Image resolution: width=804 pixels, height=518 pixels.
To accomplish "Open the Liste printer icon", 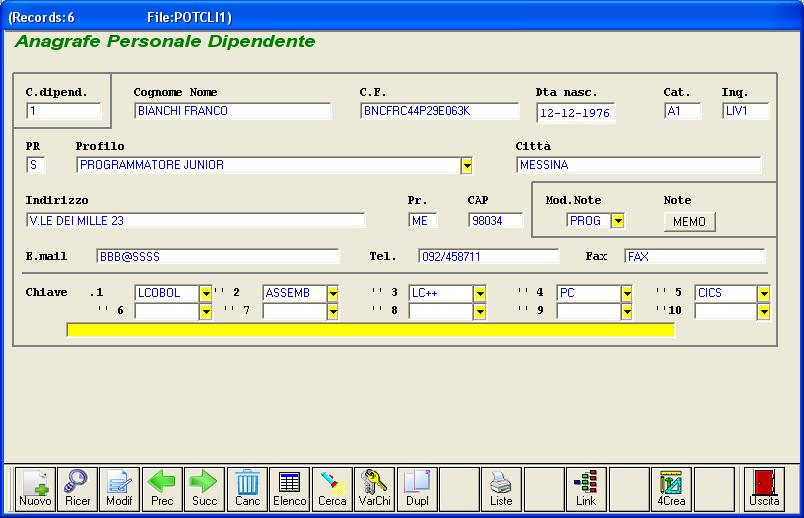I will pyautogui.click(x=501, y=489).
